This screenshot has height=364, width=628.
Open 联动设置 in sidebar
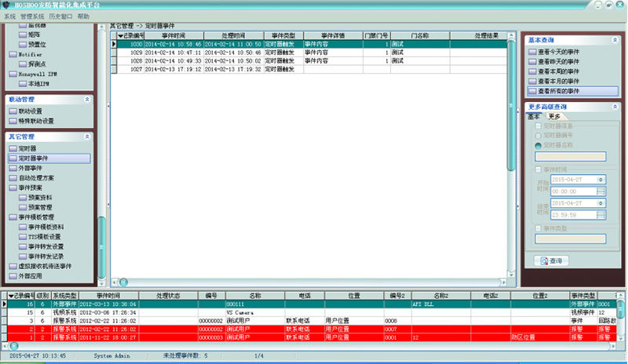pos(30,111)
